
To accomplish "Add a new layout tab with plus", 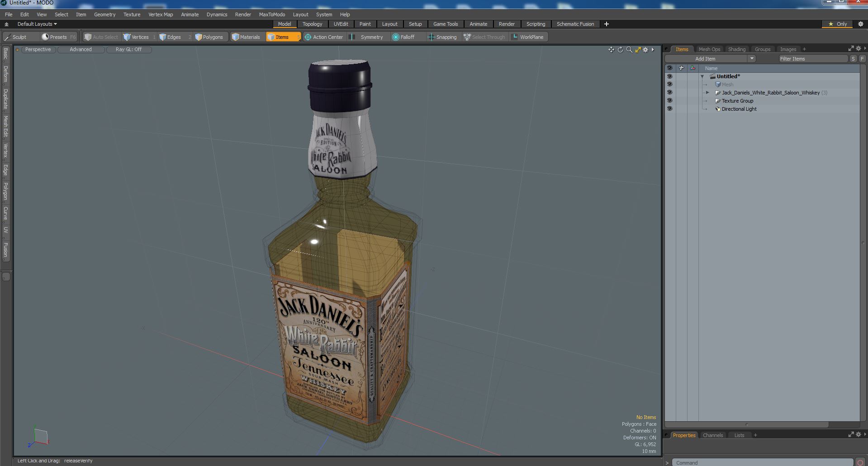I will pyautogui.click(x=606, y=24).
